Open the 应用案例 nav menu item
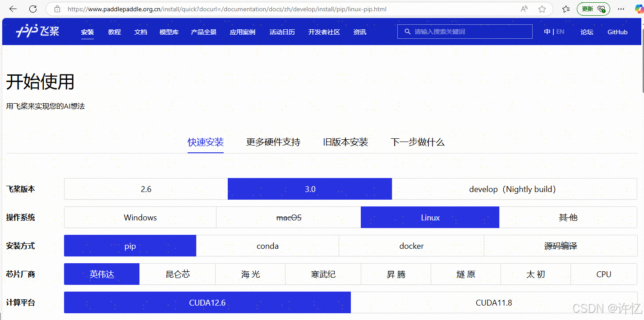 tap(243, 32)
